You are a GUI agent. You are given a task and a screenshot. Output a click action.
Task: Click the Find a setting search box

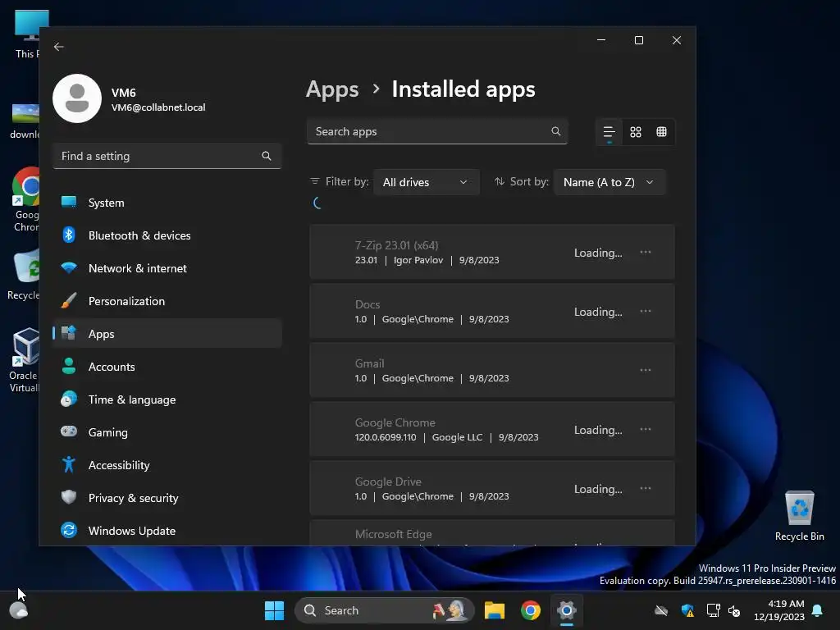click(167, 156)
